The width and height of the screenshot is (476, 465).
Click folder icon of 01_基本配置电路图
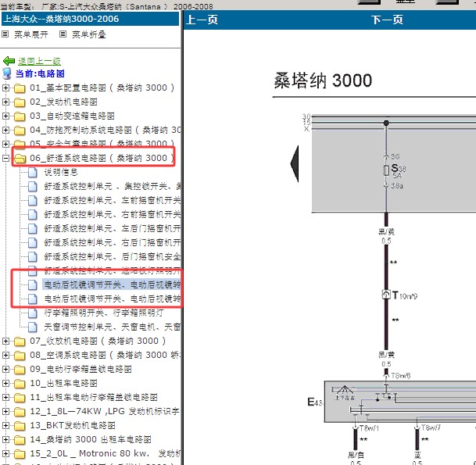(20, 88)
